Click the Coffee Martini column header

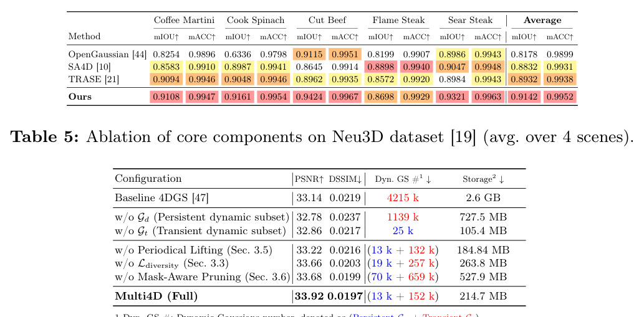pos(184,20)
